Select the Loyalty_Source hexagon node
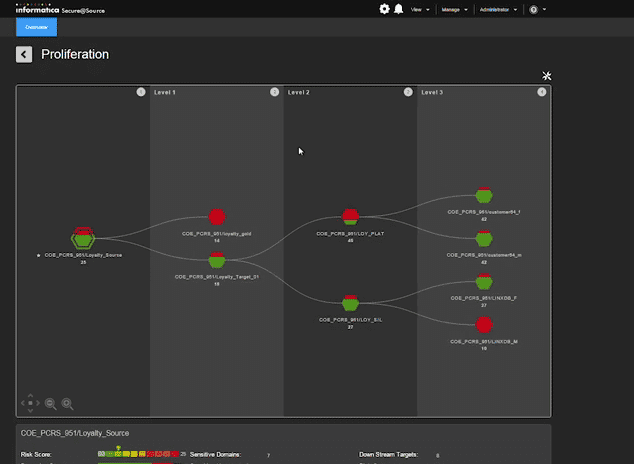Viewport: 634px width, 464px height. (x=83, y=238)
